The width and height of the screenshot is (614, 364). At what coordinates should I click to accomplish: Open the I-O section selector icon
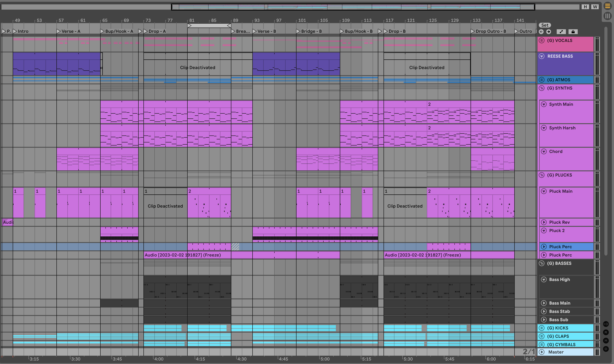point(606,324)
